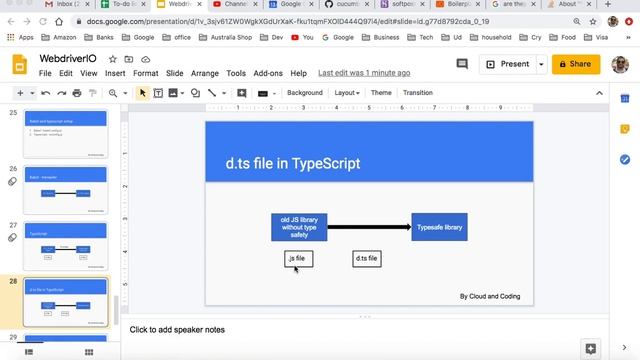The width and height of the screenshot is (640, 360).
Task: Collapse the toolbar menus with chevron
Action: [x=599, y=93]
